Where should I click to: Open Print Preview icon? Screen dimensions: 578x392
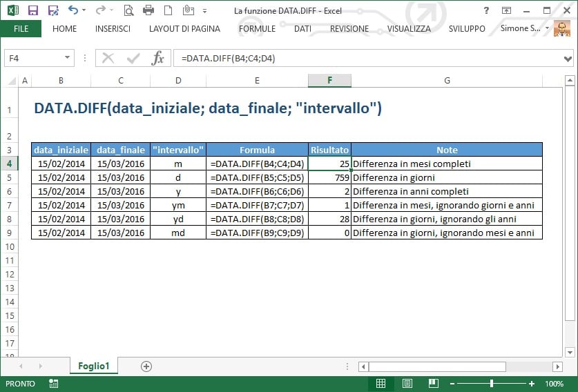[x=128, y=10]
